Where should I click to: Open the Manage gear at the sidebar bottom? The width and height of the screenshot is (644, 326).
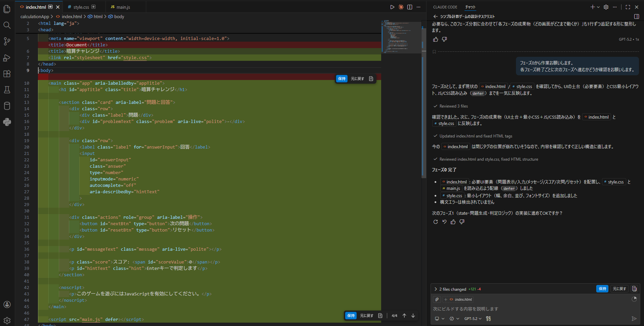(x=7, y=320)
